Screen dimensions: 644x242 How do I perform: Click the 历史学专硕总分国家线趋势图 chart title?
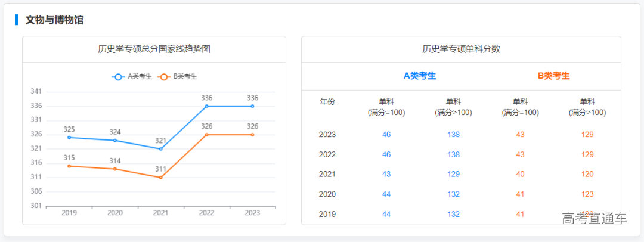[x=154, y=49]
